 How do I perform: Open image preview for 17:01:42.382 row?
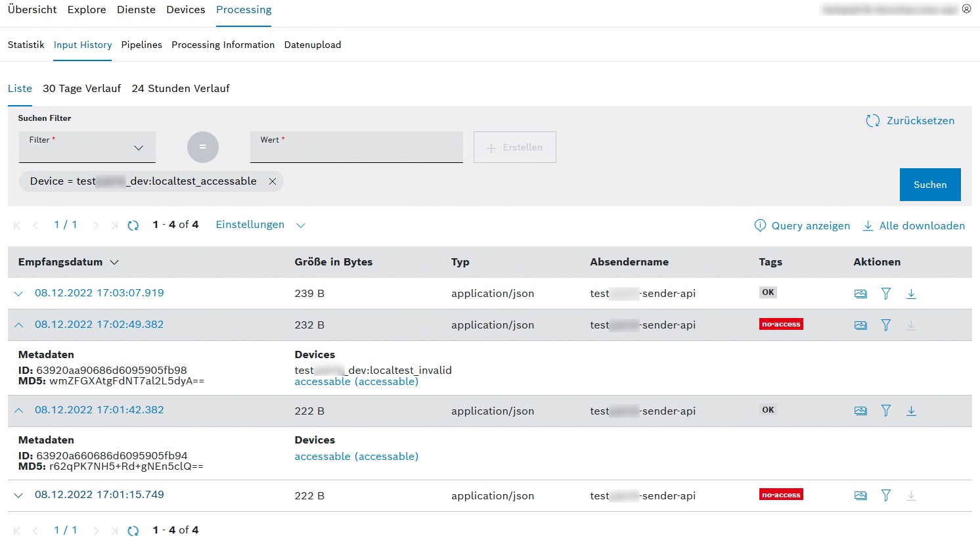point(860,411)
